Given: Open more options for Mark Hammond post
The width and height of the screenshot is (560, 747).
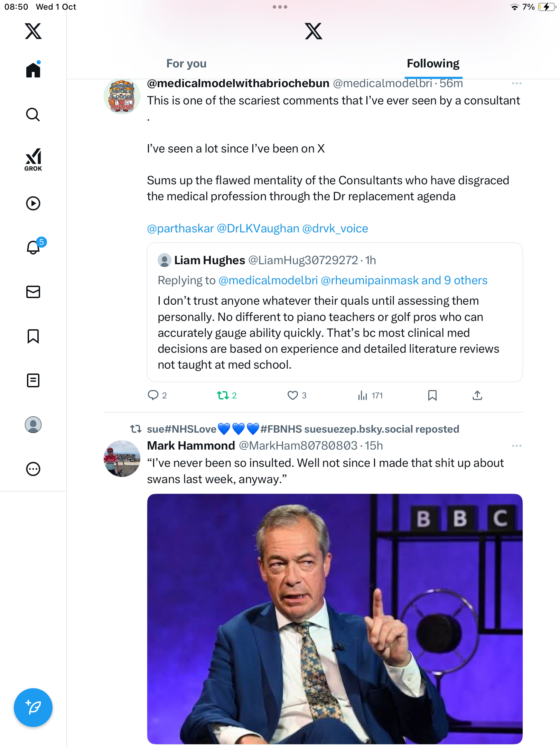Looking at the screenshot, I should click(516, 446).
